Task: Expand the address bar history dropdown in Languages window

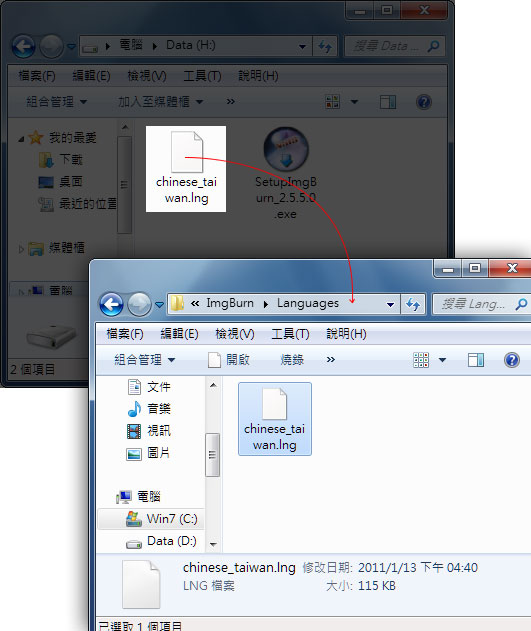Action: (x=390, y=304)
